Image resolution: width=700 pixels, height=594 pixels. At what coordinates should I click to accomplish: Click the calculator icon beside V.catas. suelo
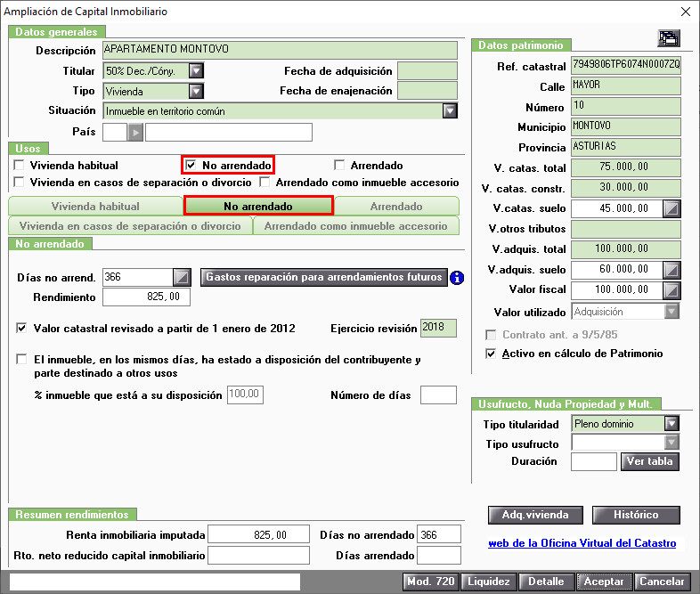pyautogui.click(x=672, y=208)
